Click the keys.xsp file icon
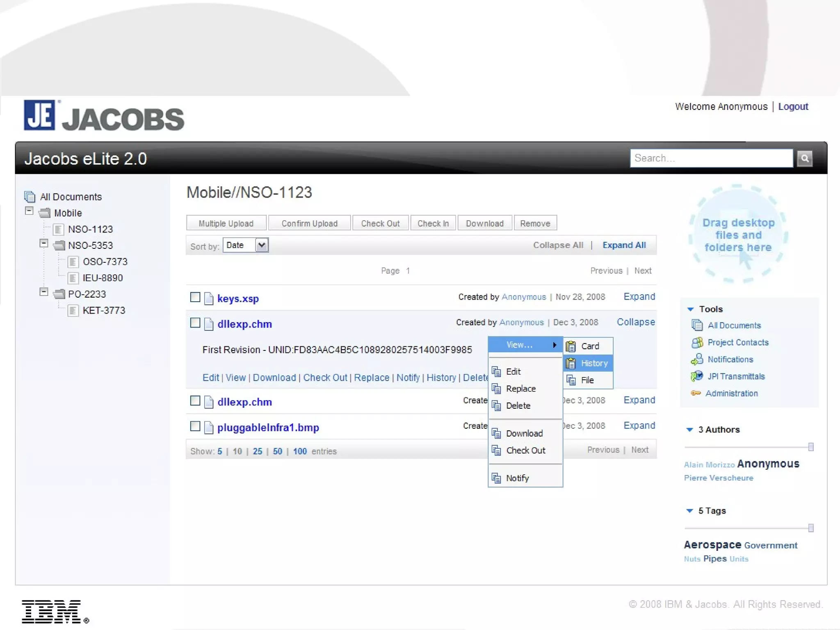840x630 pixels. (209, 298)
